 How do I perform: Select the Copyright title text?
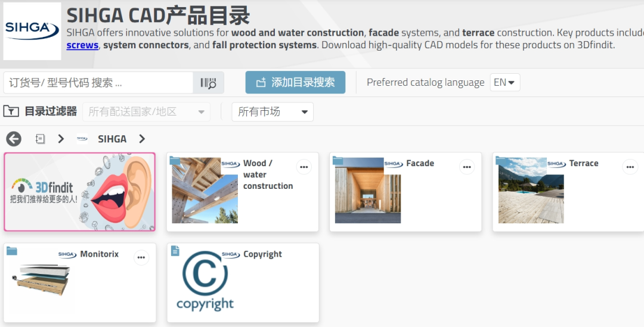(x=262, y=254)
